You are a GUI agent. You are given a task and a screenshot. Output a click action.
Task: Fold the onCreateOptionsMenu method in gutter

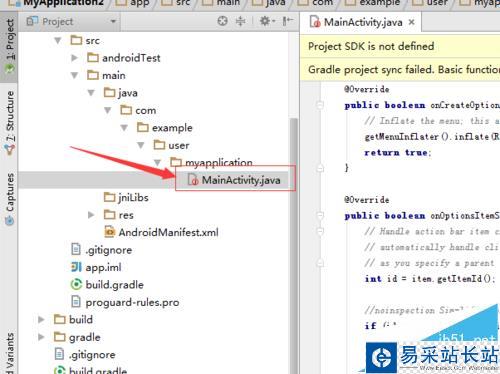(x=319, y=105)
